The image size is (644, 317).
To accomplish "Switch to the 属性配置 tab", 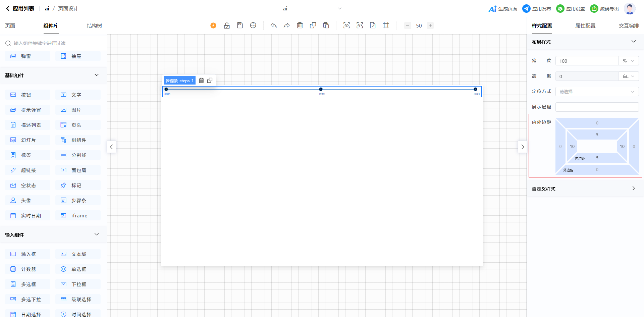I will [x=585, y=26].
